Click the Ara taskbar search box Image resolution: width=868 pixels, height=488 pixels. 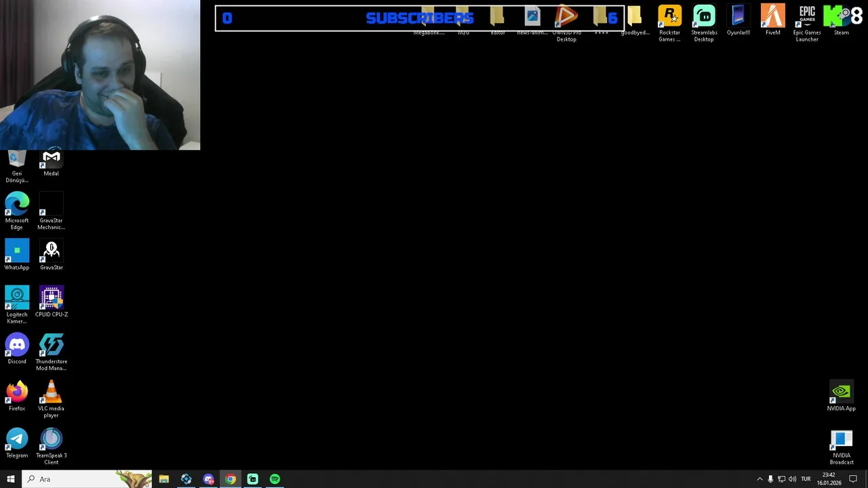pyautogui.click(x=87, y=479)
